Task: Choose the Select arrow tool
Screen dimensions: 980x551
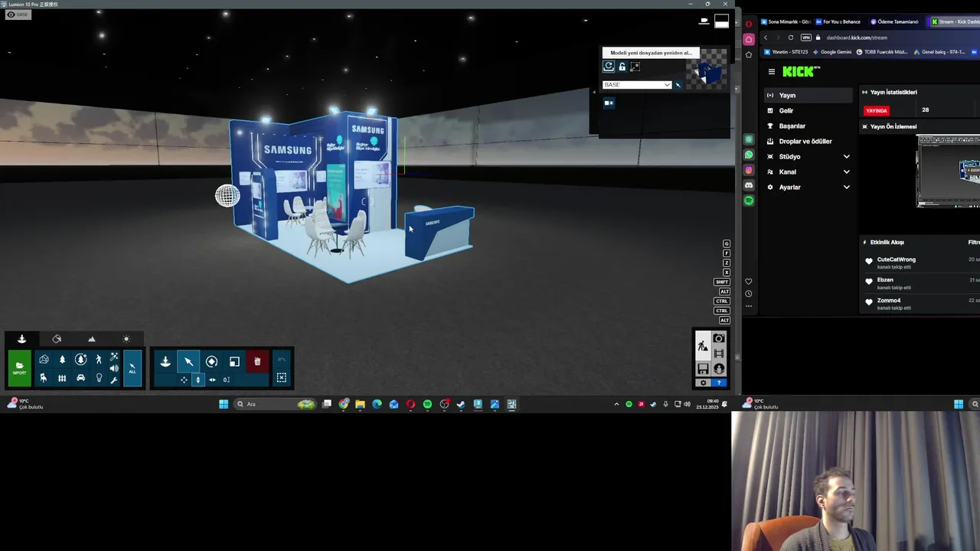Action: pyautogui.click(x=188, y=361)
